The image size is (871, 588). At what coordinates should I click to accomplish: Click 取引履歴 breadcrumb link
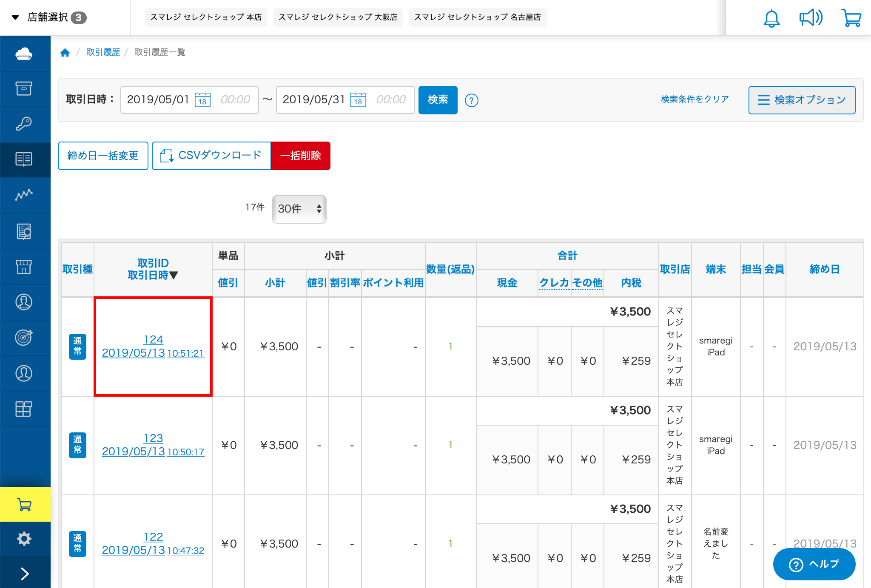click(x=103, y=52)
